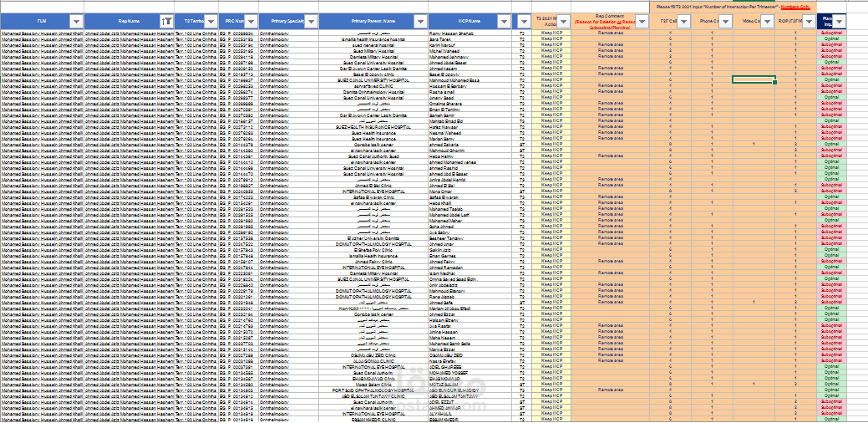Screen dimensions: 868x423
Task: Select the Primary Parent: Name header text
Action: point(373,21)
